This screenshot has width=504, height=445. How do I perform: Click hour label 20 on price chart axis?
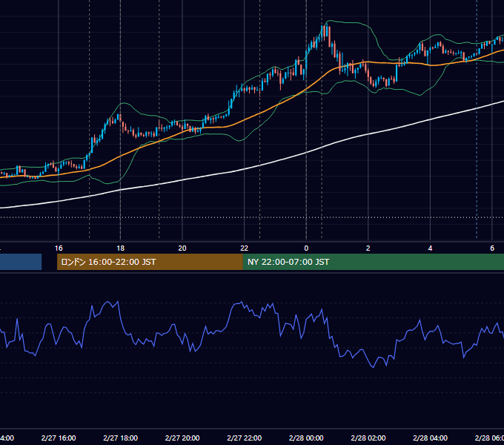(x=182, y=248)
